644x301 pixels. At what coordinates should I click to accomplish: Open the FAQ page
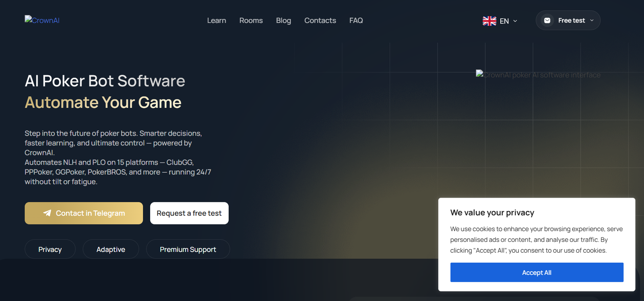(x=356, y=21)
